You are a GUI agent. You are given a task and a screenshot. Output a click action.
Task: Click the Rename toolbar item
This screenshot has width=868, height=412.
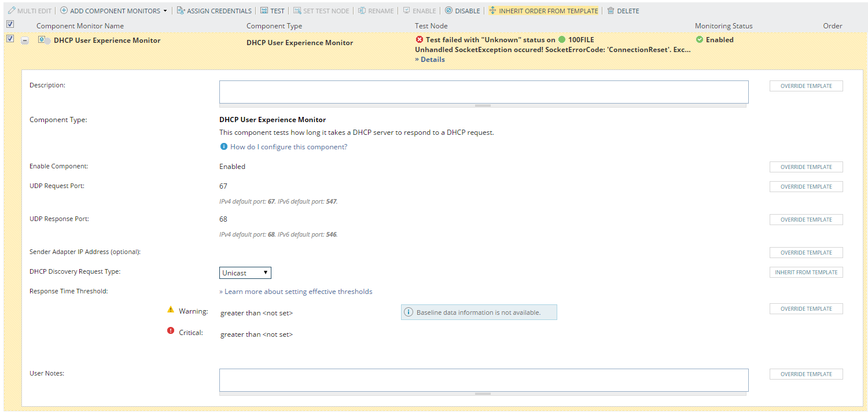point(376,10)
